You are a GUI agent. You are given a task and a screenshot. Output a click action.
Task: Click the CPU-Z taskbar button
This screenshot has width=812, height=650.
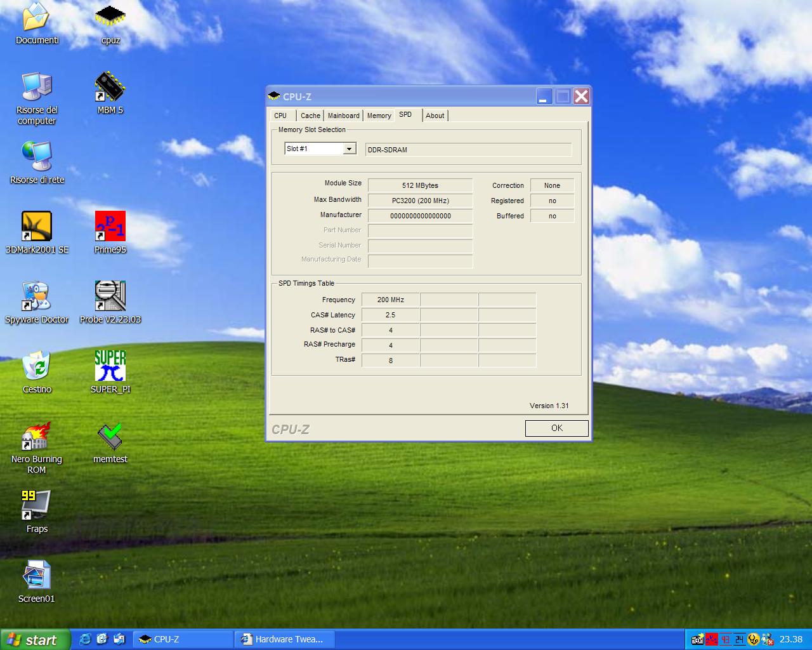click(183, 639)
